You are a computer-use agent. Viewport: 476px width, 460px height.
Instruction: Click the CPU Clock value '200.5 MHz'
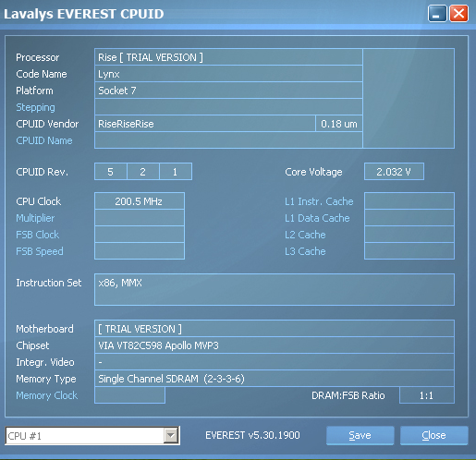[x=140, y=201]
